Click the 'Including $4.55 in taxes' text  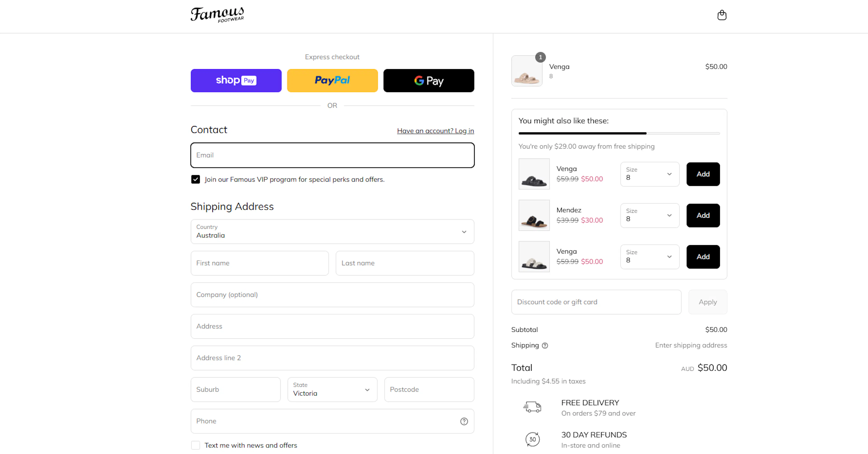548,381
